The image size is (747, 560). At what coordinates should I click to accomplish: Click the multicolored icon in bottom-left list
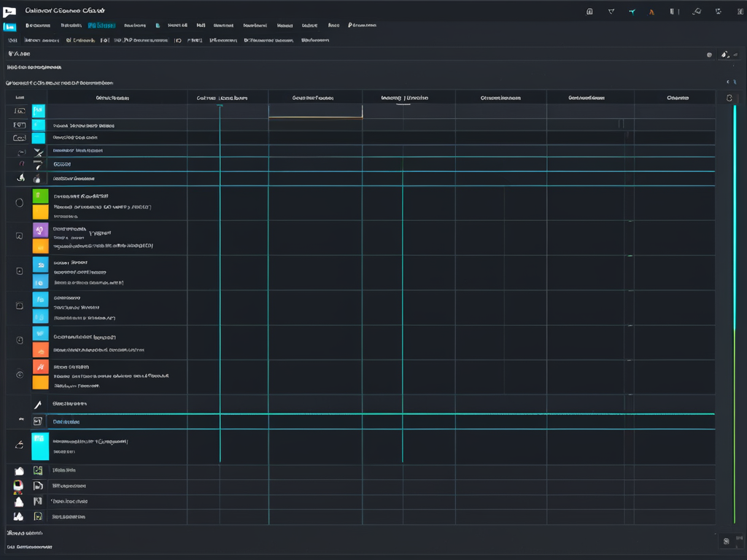19,486
